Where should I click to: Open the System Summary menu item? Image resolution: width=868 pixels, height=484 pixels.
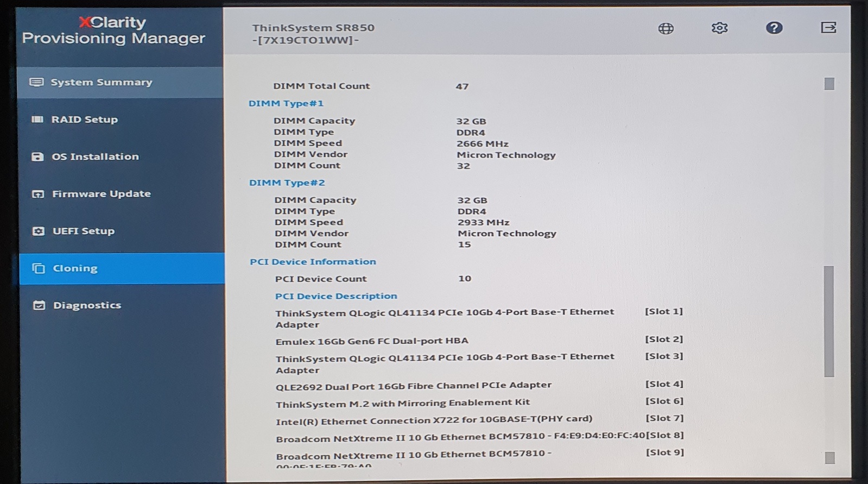(x=120, y=82)
